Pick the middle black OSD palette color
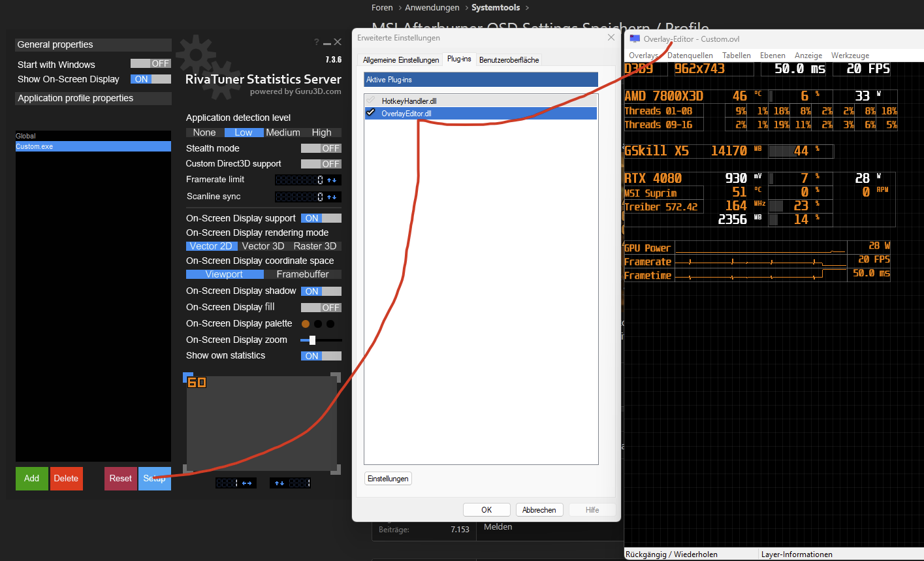924x561 pixels. 318,324
